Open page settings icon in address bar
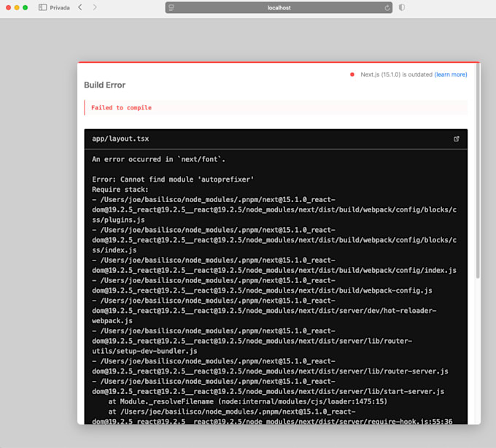The image size is (496, 448). [x=171, y=7]
